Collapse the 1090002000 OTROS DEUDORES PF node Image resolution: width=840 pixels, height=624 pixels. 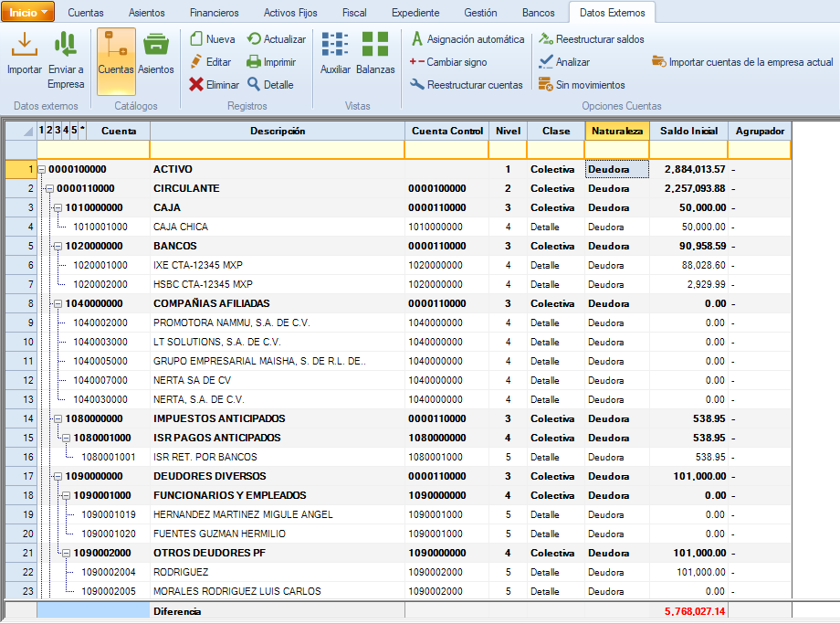pyautogui.click(x=67, y=554)
